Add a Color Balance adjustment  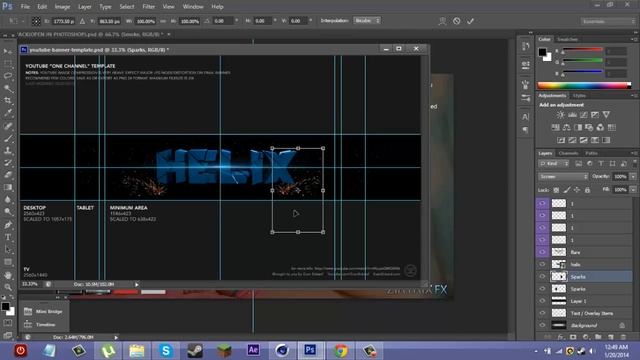(567, 128)
